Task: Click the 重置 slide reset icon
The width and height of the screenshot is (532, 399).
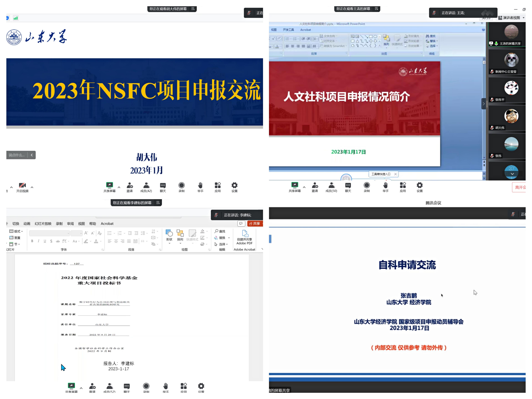Action: pos(11,238)
